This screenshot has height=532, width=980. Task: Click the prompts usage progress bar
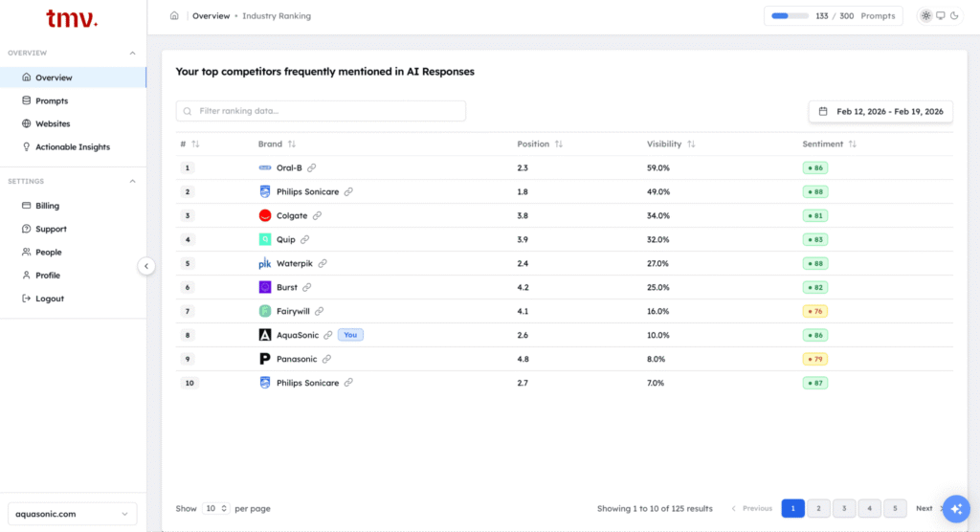coord(790,15)
